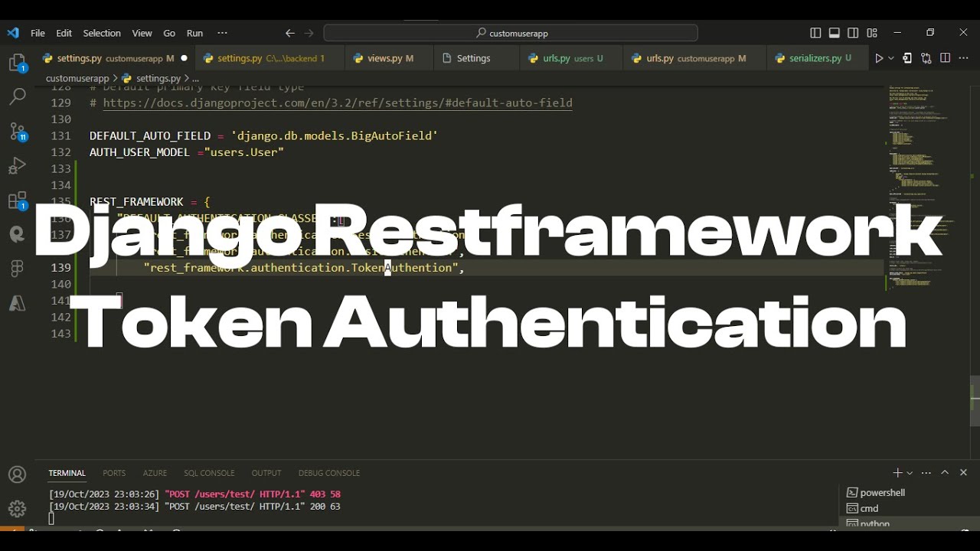Switch to the SQL CONSOLE panel tab
This screenshot has width=980, height=551.
pyautogui.click(x=209, y=473)
